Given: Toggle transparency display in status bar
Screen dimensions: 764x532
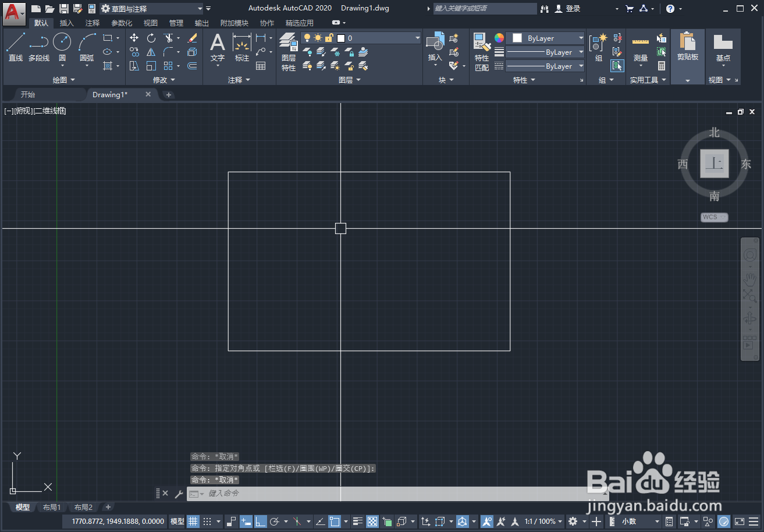Looking at the screenshot, I should coord(372,522).
